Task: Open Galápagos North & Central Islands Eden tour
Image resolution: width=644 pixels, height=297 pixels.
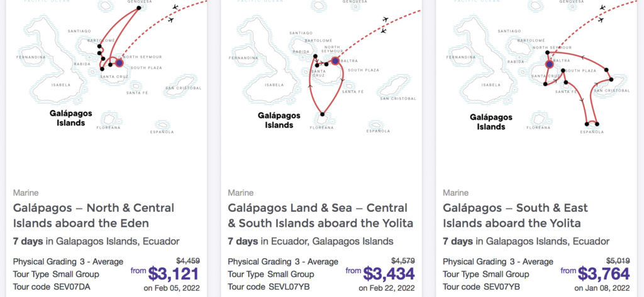Action: pos(94,215)
